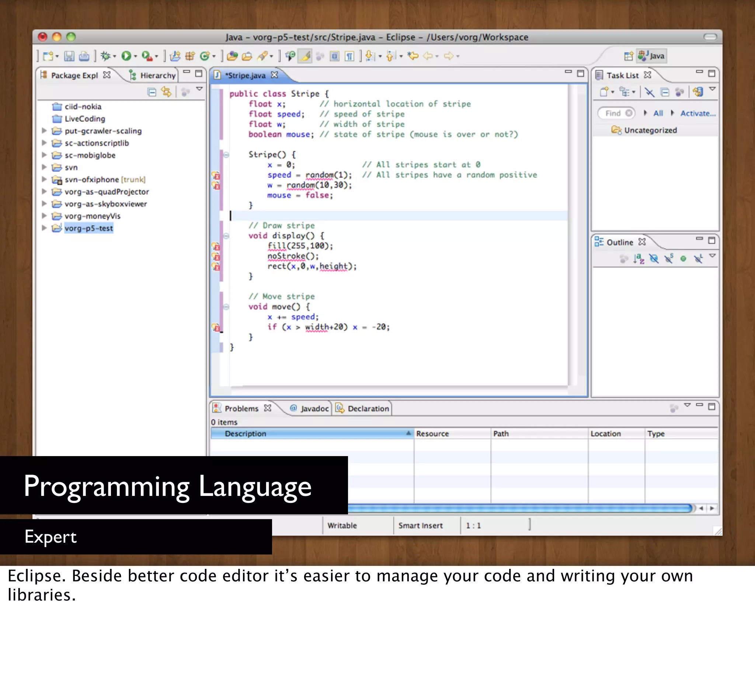Screen dimensions: 755x700
Task: Click the All working set link
Action: (x=658, y=113)
